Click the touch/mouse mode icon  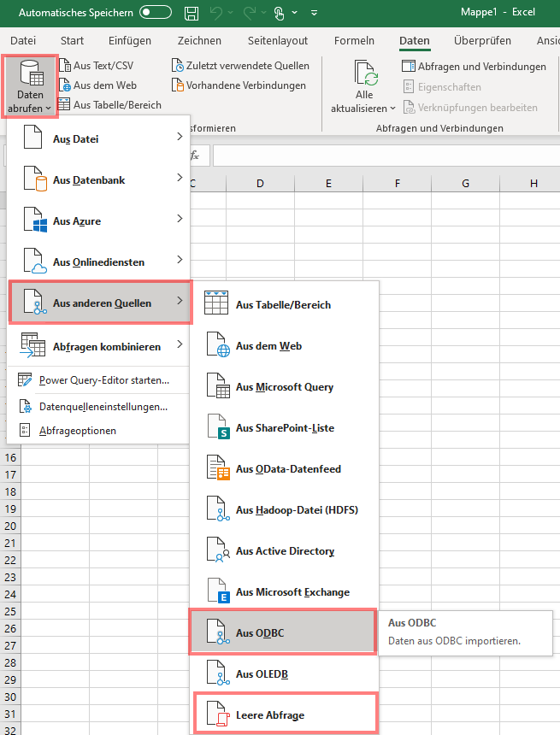coord(279,13)
